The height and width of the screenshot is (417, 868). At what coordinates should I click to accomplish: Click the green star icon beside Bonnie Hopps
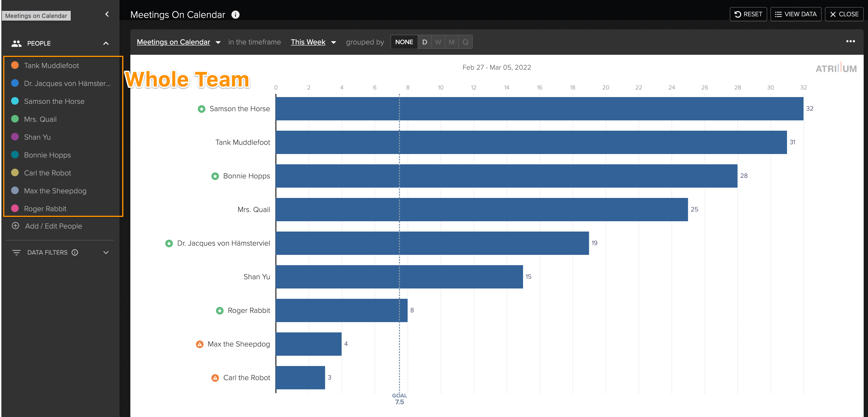(215, 176)
